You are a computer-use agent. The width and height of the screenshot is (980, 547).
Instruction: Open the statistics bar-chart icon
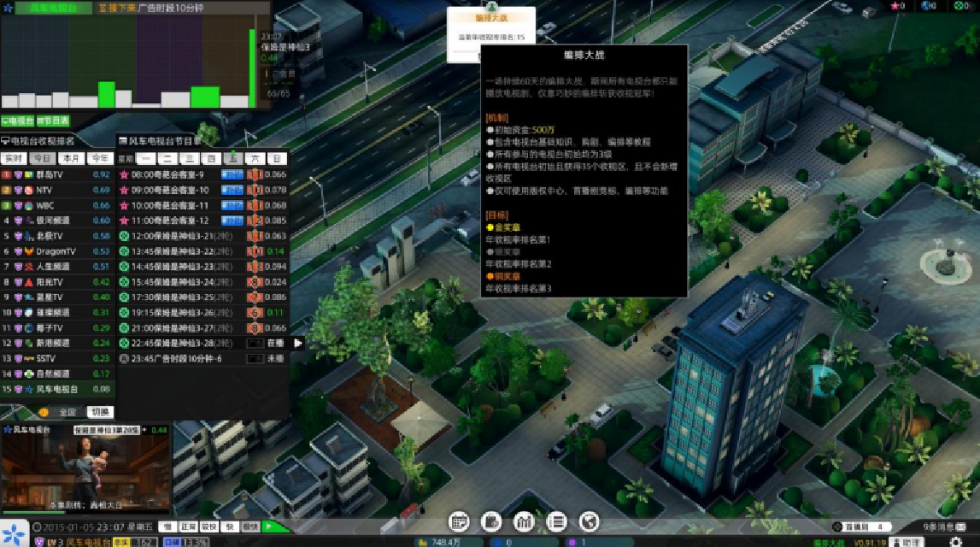[x=523, y=521]
